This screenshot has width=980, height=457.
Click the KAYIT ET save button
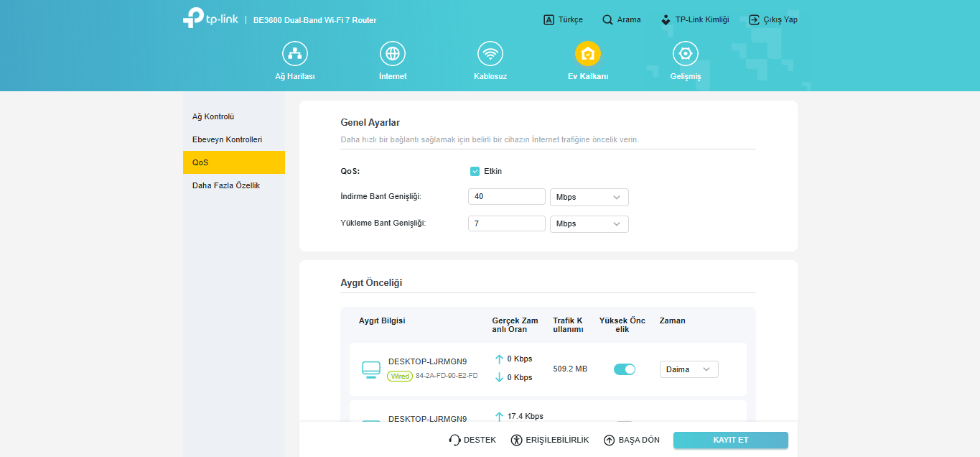(731, 440)
